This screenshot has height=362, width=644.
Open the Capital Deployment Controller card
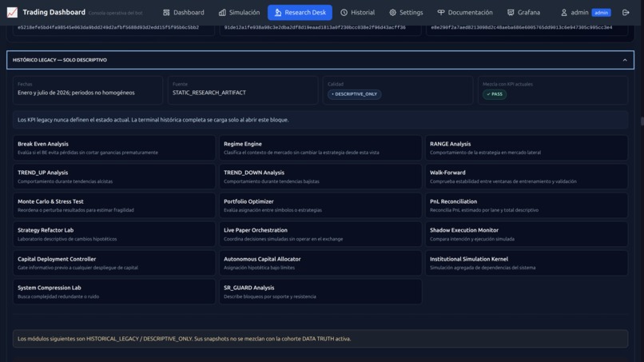point(114,263)
